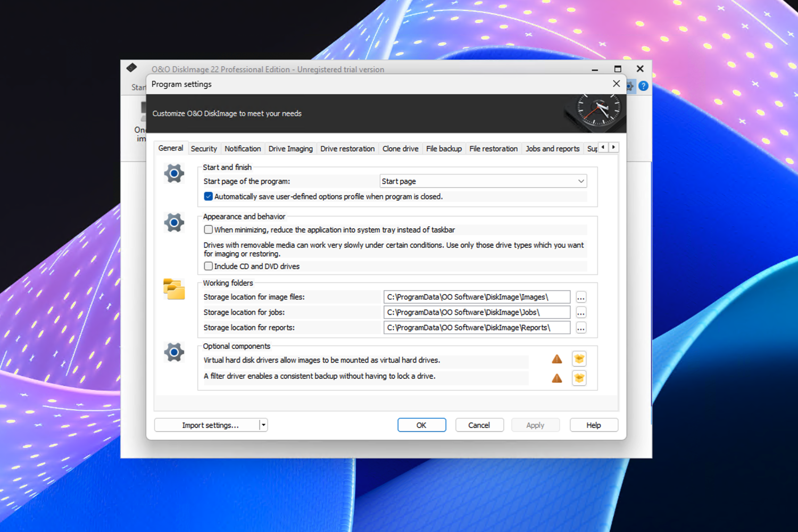Browse for image files storage location
798x532 pixels.
[x=580, y=297]
